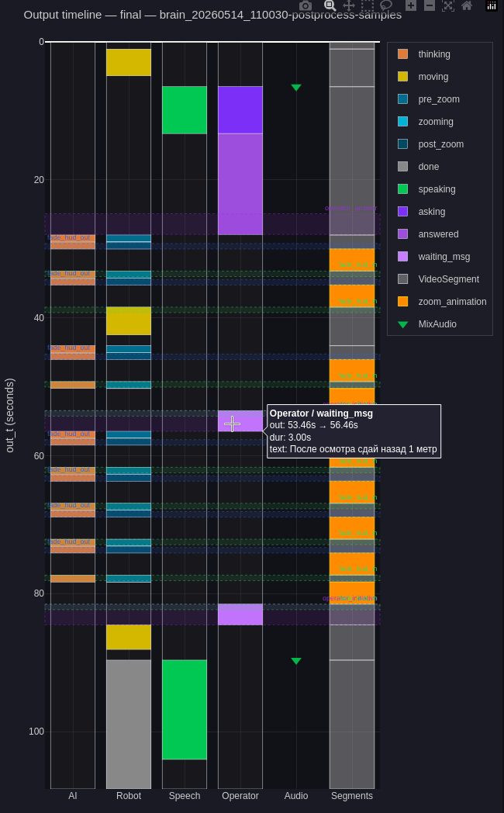Choose the Box Select tool
The width and height of the screenshot is (504, 813).
click(x=368, y=5)
